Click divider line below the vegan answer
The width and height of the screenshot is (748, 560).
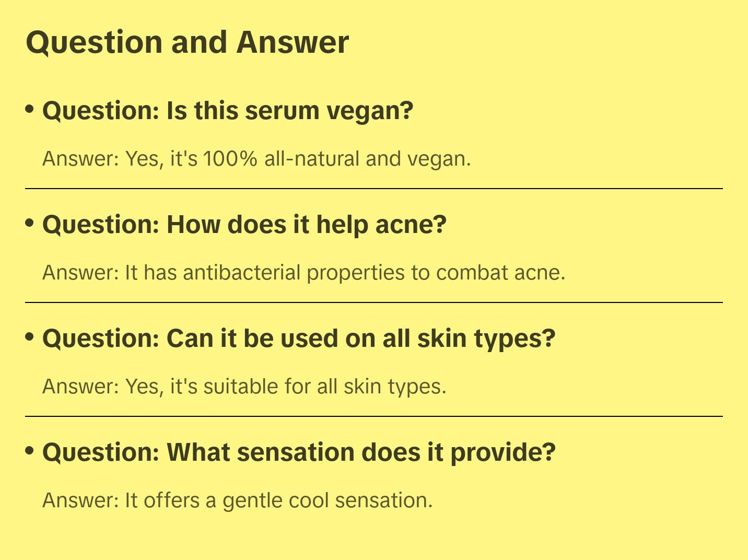pyautogui.click(x=374, y=189)
